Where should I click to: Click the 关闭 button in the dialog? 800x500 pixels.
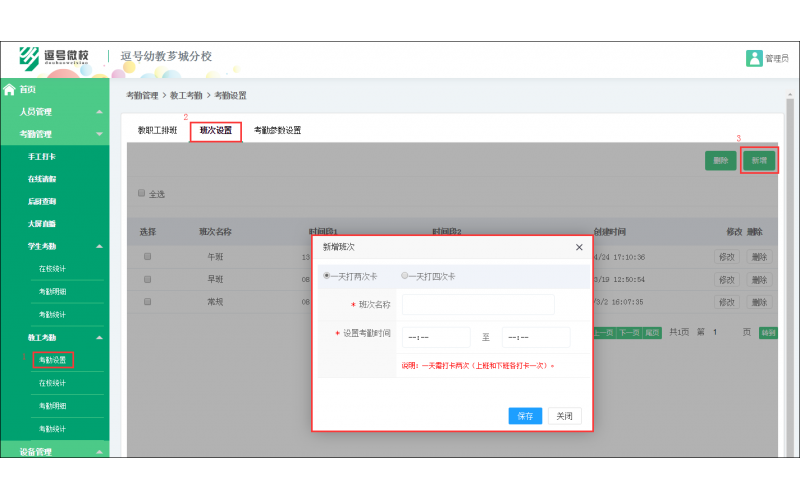coord(564,416)
